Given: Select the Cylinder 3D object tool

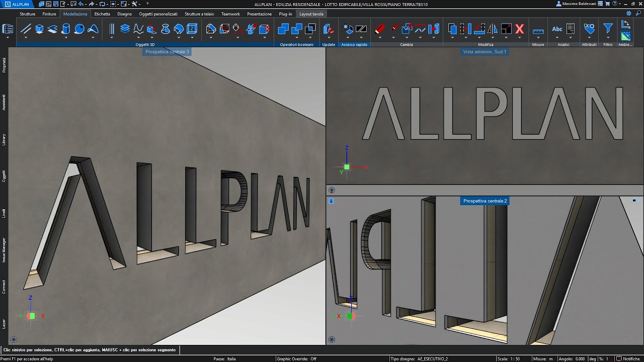Looking at the screenshot, I should [x=65, y=29].
